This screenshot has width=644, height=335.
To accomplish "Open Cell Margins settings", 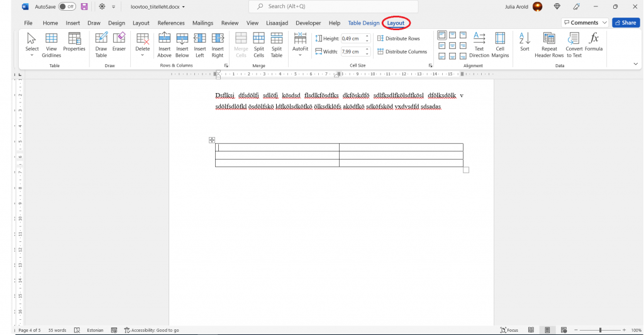I will 500,45.
